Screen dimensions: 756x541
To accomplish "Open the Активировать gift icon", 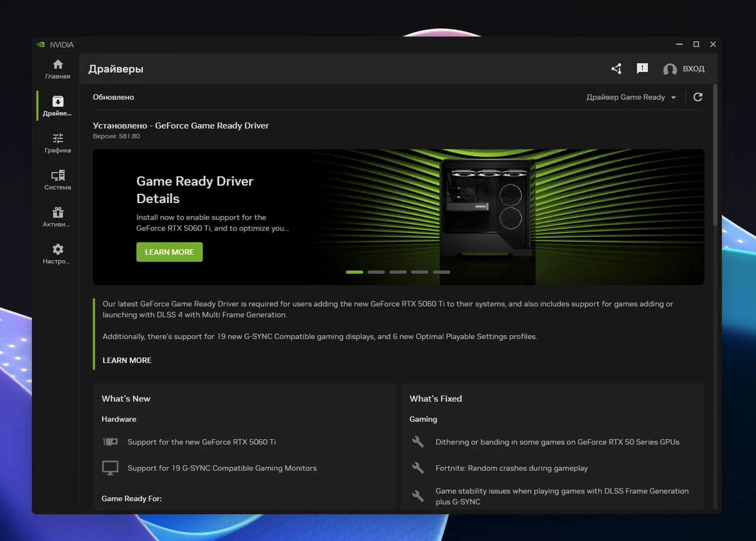I will point(57,212).
